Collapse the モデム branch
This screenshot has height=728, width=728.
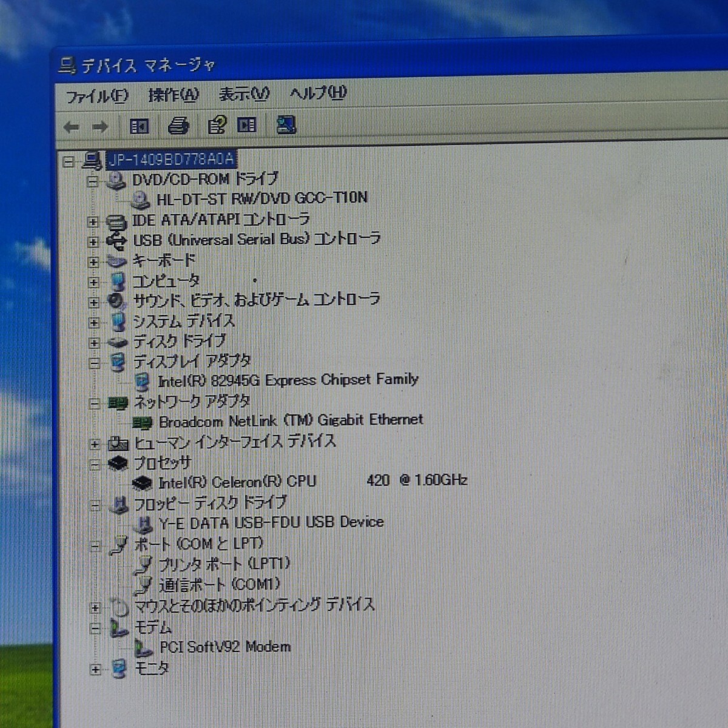click(x=95, y=628)
